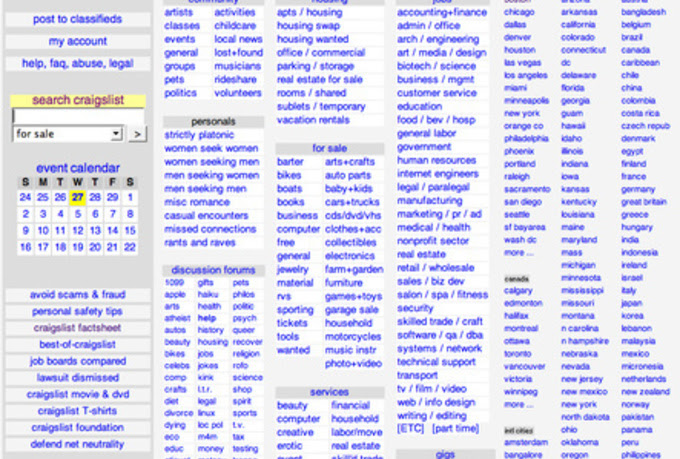Viewport: 680px width, 459px height.
Task: Open the event calendar heading link
Action: coord(78,168)
